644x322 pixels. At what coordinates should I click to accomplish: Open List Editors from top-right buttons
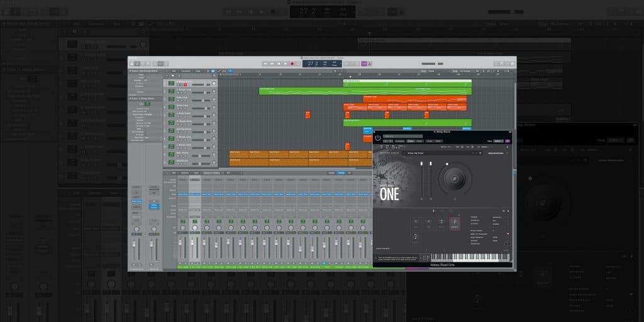(x=496, y=64)
